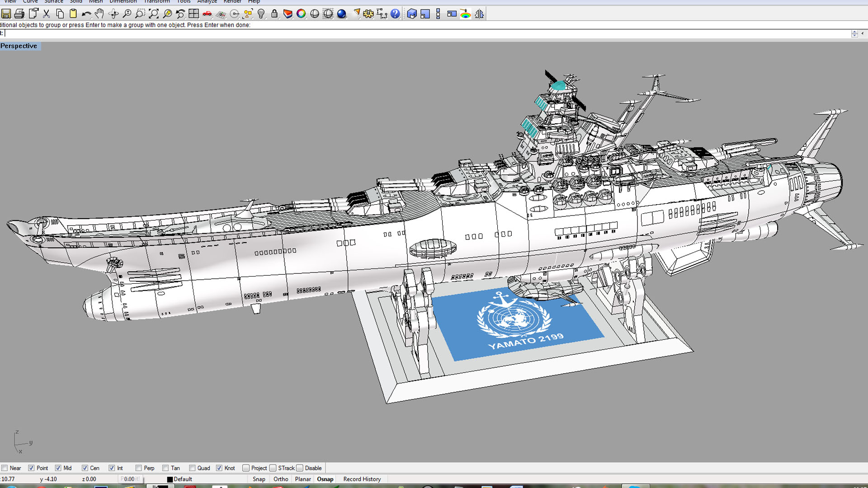Cut selection with the scissors icon

46,14
